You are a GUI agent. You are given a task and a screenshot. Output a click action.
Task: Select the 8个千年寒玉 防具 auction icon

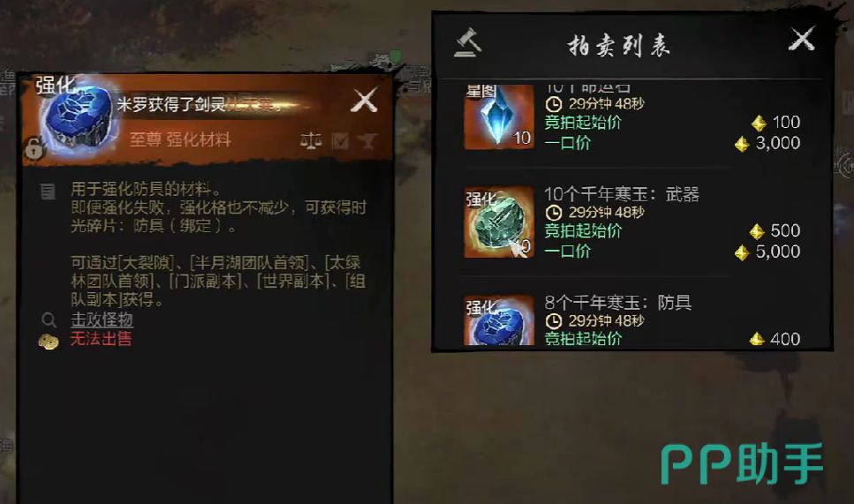click(x=499, y=320)
